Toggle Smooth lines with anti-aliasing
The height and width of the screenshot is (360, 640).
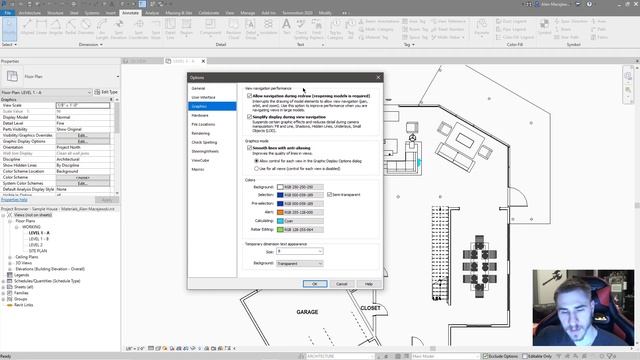tap(249, 148)
